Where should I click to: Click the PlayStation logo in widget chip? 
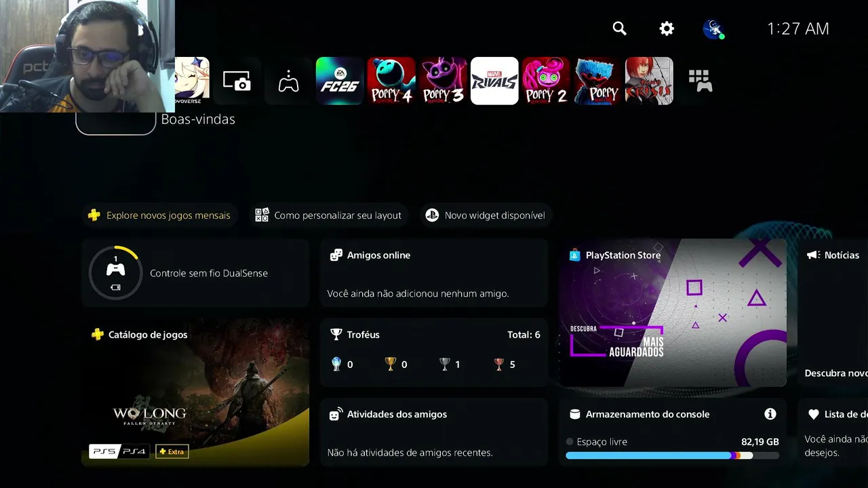point(432,216)
